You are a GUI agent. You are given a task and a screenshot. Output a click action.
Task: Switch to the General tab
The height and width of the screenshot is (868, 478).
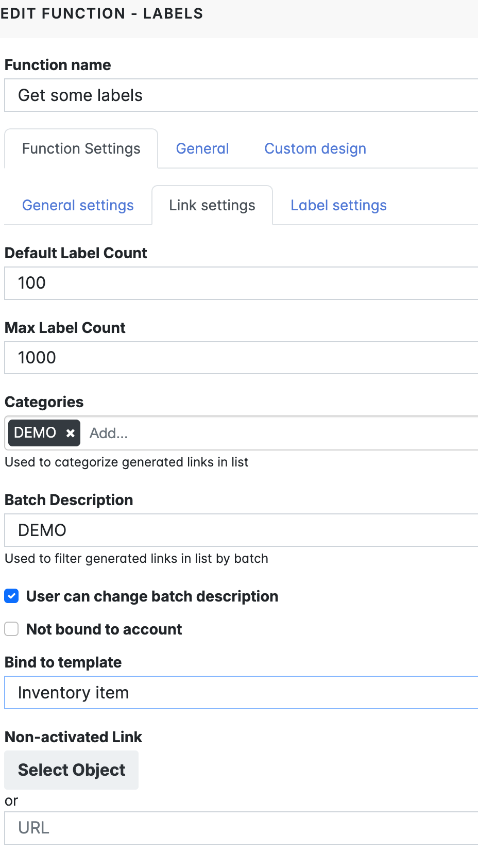pos(202,149)
